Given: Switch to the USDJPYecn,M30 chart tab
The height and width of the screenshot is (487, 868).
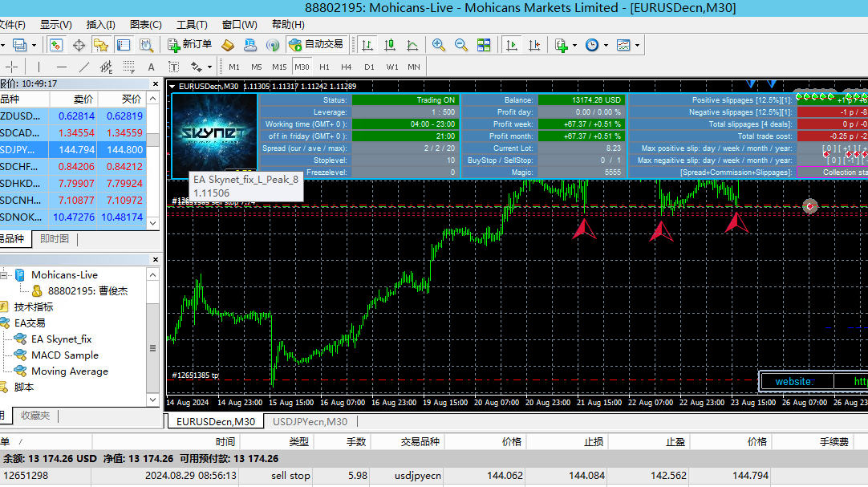Looking at the screenshot, I should (310, 422).
